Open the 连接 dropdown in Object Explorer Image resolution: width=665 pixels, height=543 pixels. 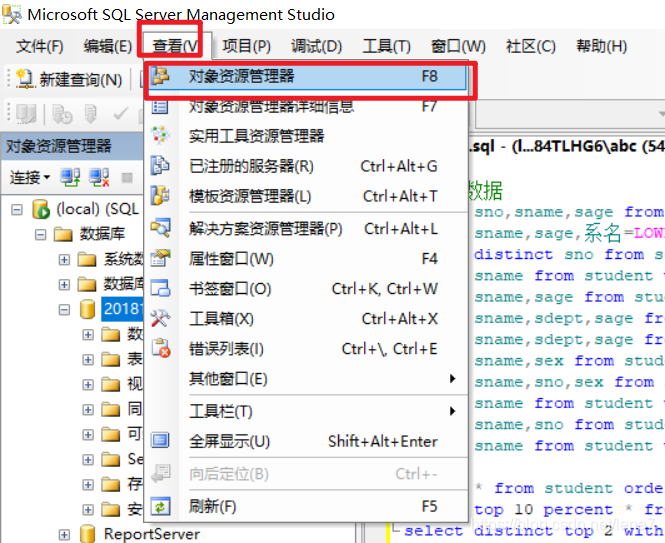(30, 177)
